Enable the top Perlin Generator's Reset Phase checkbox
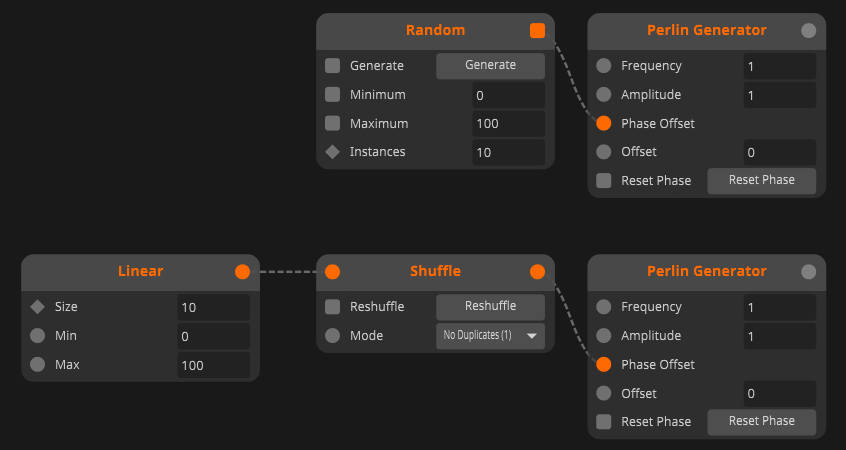 [604, 181]
